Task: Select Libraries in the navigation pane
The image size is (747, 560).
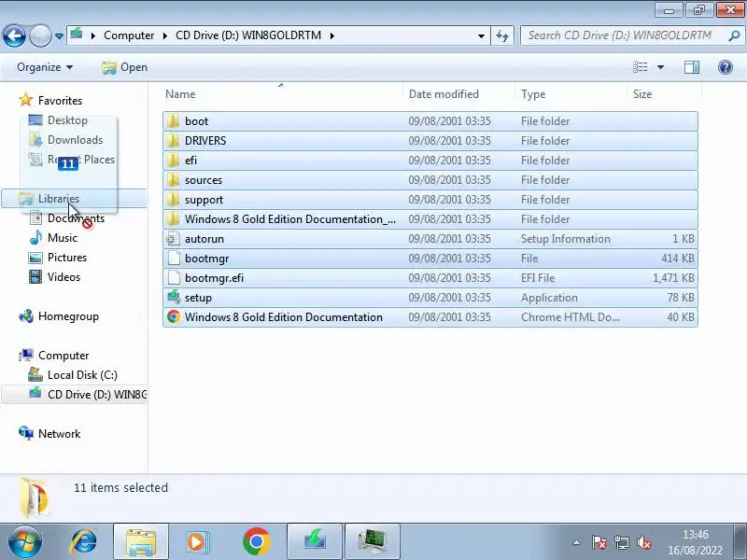Action: click(x=75, y=199)
